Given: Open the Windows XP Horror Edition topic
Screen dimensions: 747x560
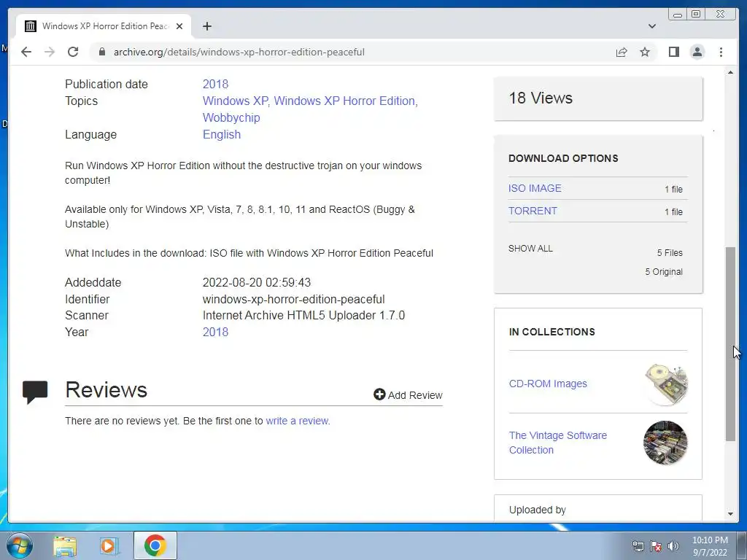Looking at the screenshot, I should click(344, 101).
